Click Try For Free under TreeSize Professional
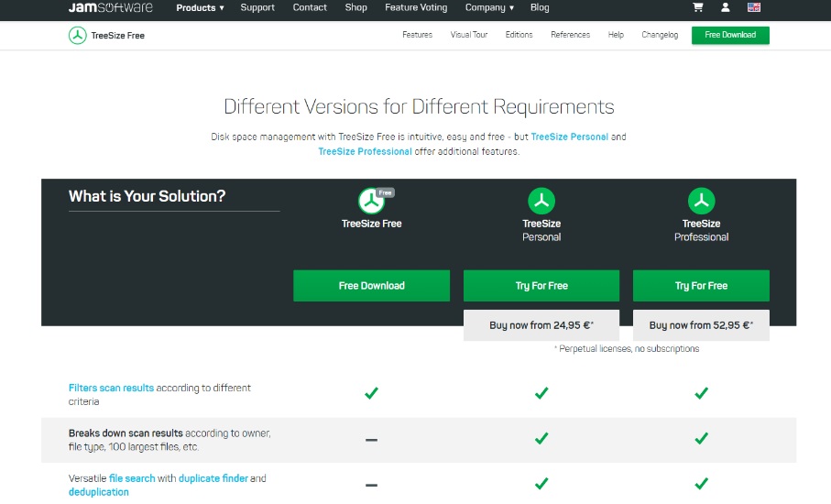831x504 pixels. [701, 286]
